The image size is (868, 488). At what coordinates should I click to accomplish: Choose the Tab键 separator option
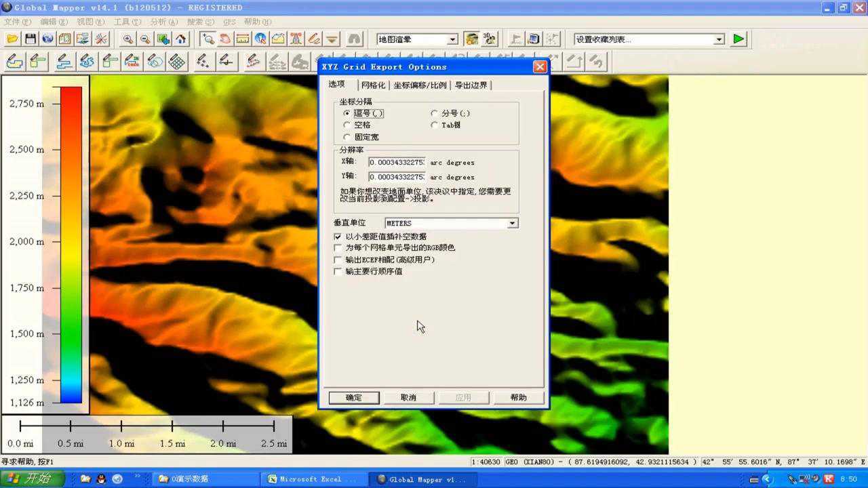click(434, 125)
